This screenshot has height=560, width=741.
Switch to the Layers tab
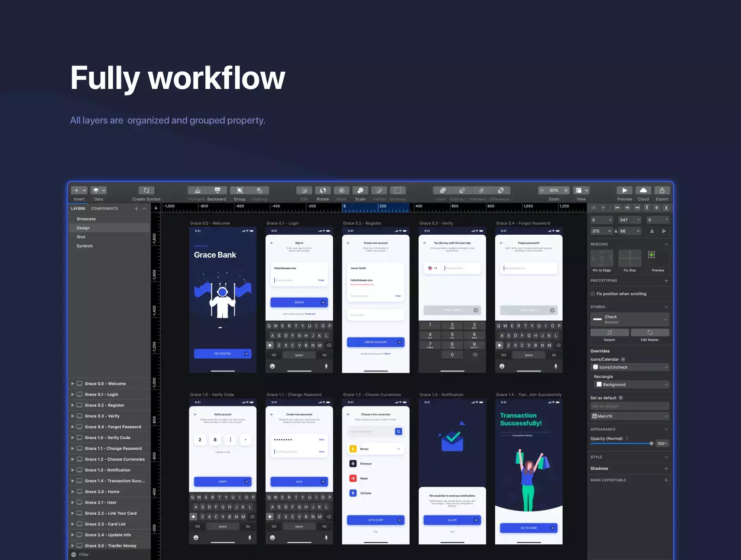tap(78, 209)
